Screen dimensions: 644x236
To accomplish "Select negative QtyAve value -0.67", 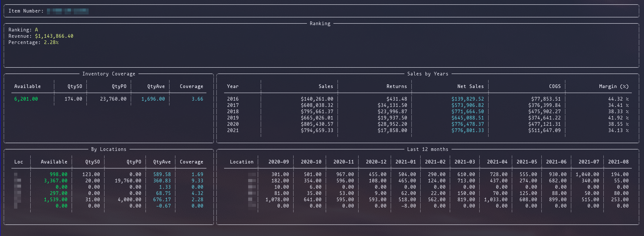I will [164, 206].
